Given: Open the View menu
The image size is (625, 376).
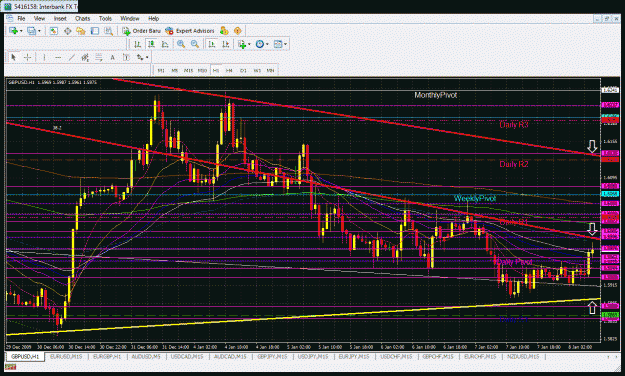Looking at the screenshot, I should point(39,18).
